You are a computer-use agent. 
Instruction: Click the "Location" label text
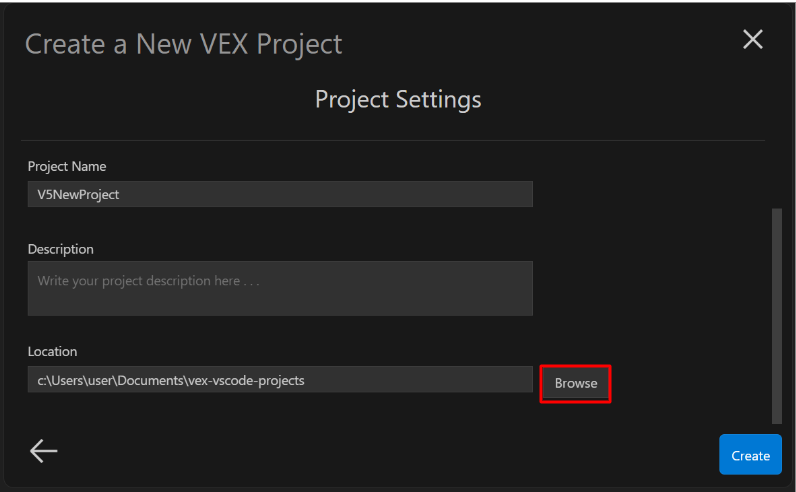point(53,351)
